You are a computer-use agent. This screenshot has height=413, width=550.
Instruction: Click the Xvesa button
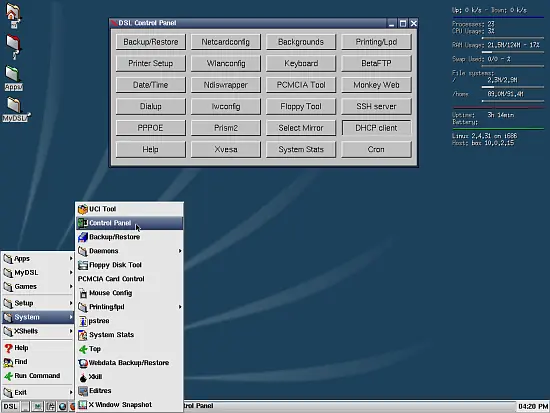226,149
